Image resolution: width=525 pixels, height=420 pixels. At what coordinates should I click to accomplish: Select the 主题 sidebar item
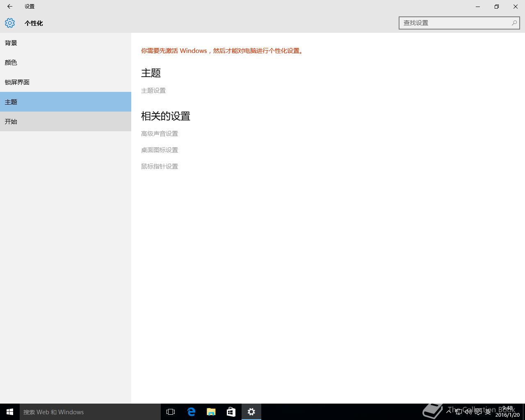(66, 102)
